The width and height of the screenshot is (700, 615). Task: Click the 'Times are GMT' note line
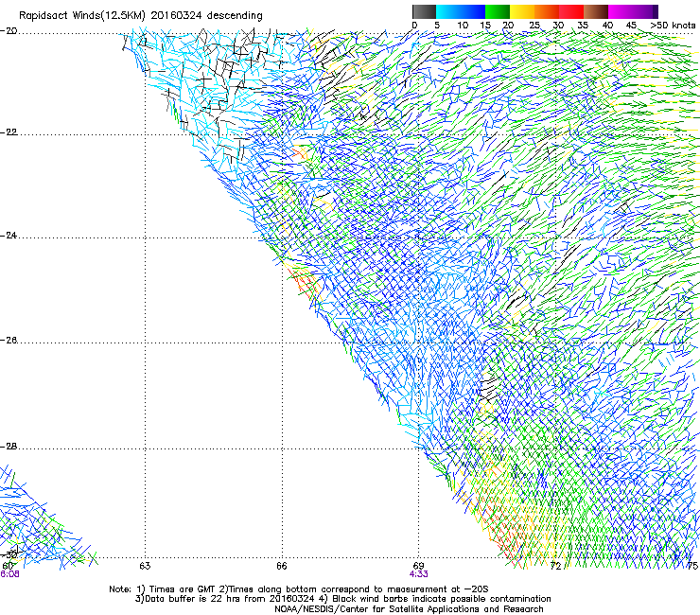[x=299, y=589]
